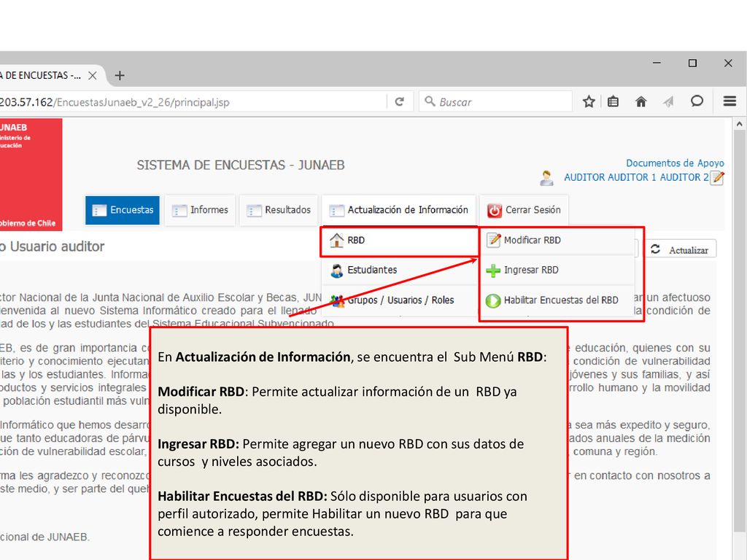Image resolution: width=747 pixels, height=560 pixels.
Task: Click the address bar URL
Action: click(115, 102)
